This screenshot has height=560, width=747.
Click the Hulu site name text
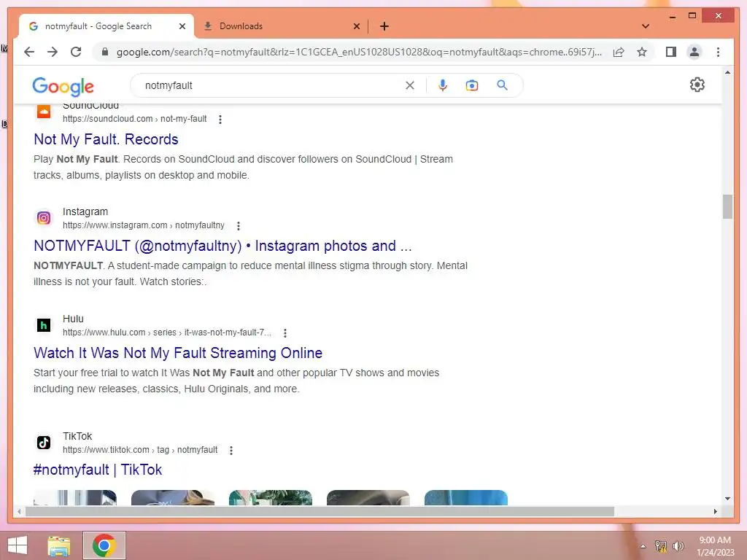click(x=73, y=319)
